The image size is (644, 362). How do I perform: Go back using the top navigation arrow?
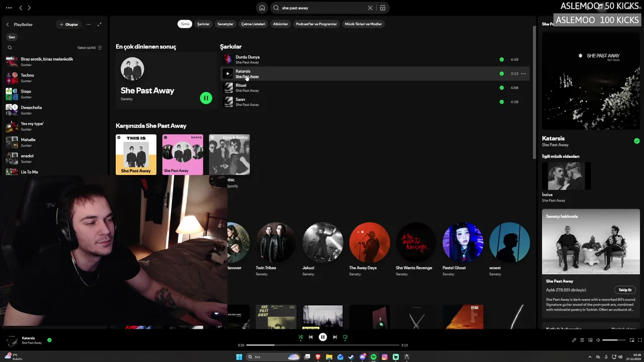tap(21, 8)
